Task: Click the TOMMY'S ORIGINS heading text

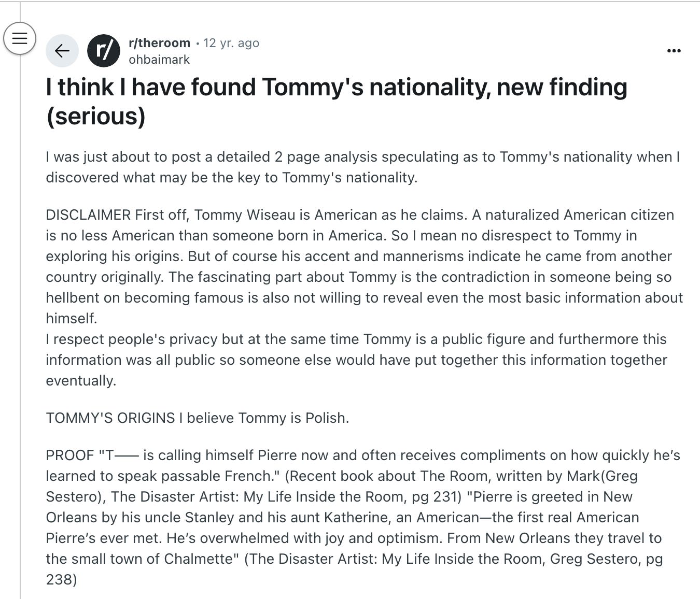Action: pyautogui.click(x=110, y=418)
